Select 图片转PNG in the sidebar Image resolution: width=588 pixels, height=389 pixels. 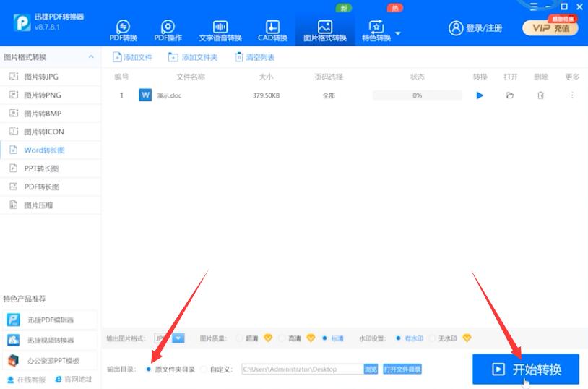(51, 95)
